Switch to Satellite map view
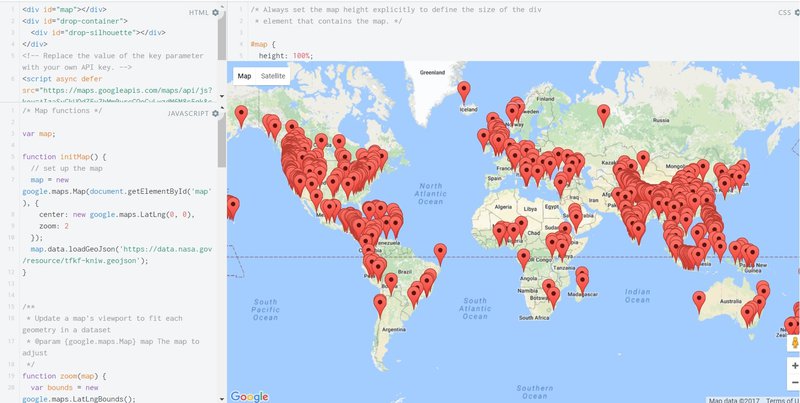This screenshot has height=403, width=800. [273, 76]
